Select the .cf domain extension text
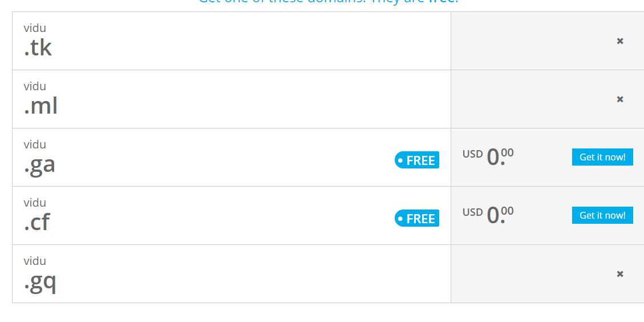This screenshot has height=322, width=644. (x=37, y=223)
